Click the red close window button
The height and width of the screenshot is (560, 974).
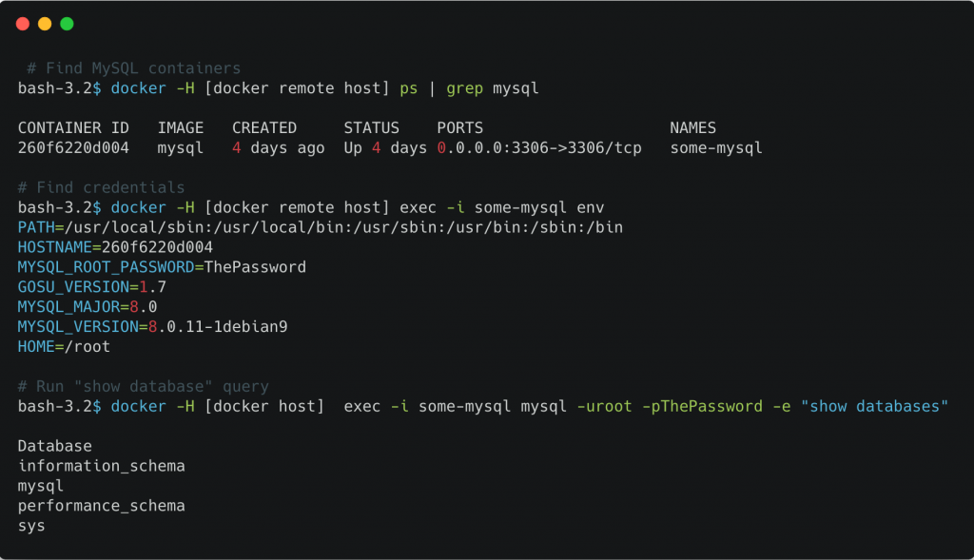pyautogui.click(x=23, y=24)
